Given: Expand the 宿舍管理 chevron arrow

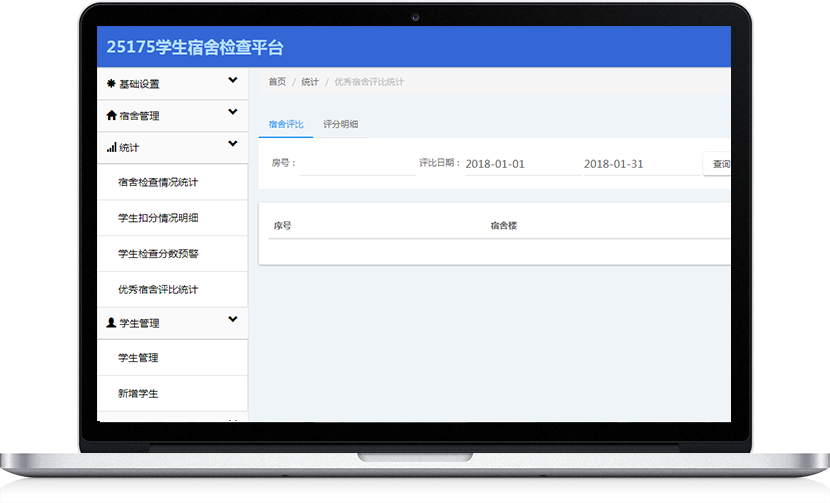Looking at the screenshot, I should point(232,113).
